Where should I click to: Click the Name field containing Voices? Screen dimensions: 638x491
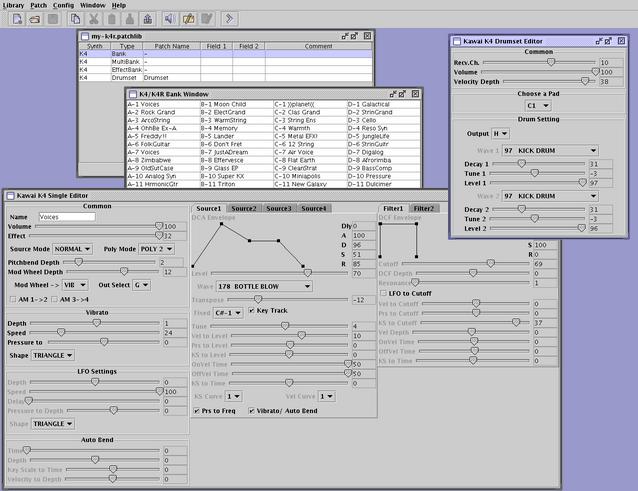coord(66,216)
